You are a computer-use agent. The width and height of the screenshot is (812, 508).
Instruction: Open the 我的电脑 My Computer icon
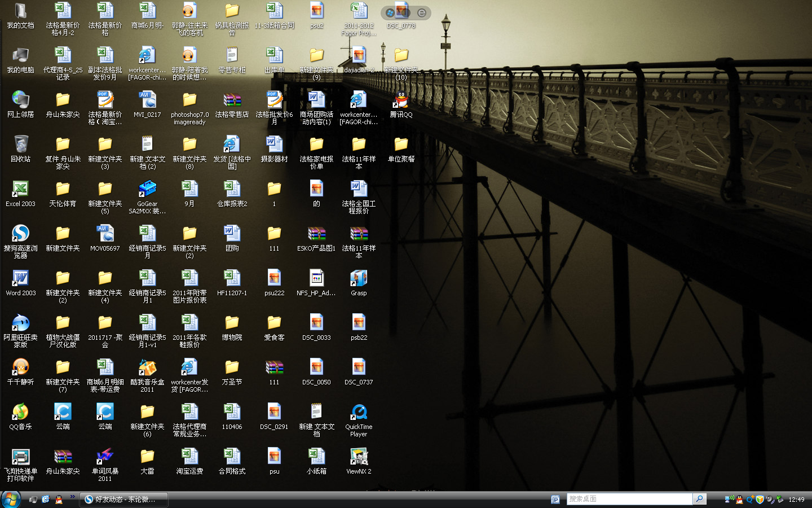tap(20, 56)
